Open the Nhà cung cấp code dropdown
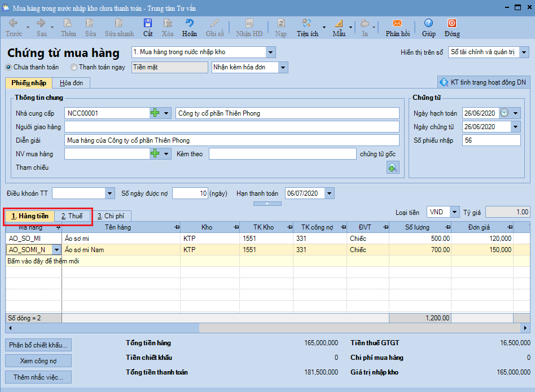This screenshot has width=535, height=392. coord(166,113)
